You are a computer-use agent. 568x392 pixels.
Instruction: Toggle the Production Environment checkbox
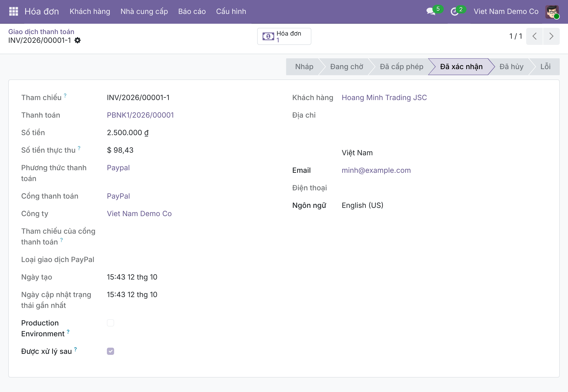tap(111, 323)
